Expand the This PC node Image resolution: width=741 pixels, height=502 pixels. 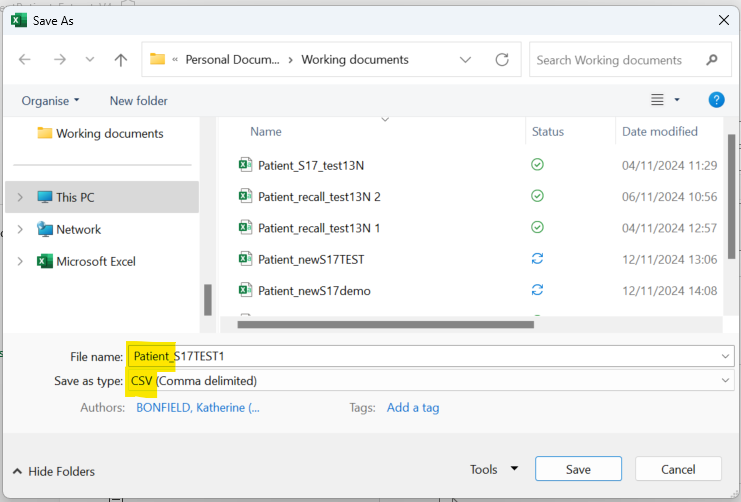click(20, 197)
